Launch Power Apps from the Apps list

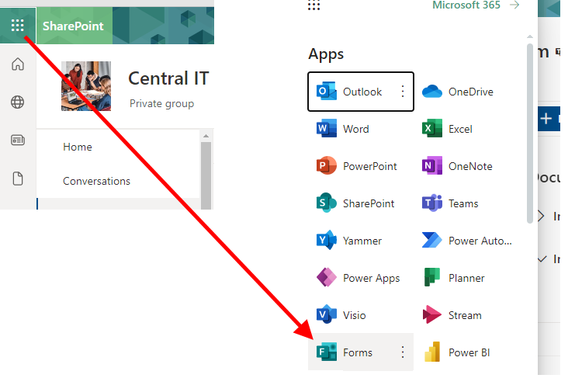tap(358, 278)
